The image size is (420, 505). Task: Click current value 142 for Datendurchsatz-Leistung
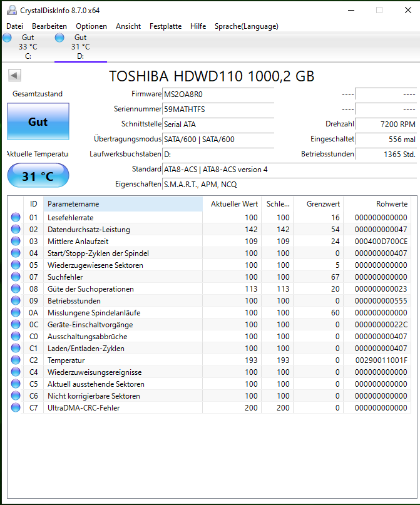click(251, 229)
